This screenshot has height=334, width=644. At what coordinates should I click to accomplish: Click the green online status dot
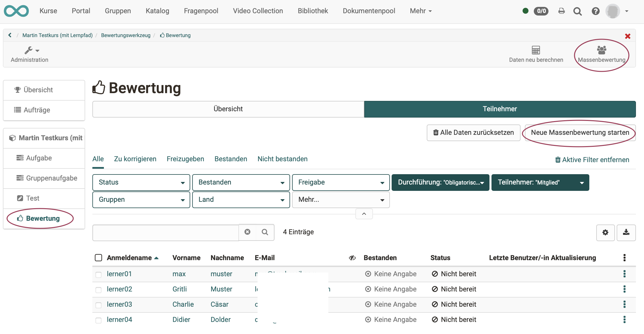pyautogui.click(x=525, y=11)
